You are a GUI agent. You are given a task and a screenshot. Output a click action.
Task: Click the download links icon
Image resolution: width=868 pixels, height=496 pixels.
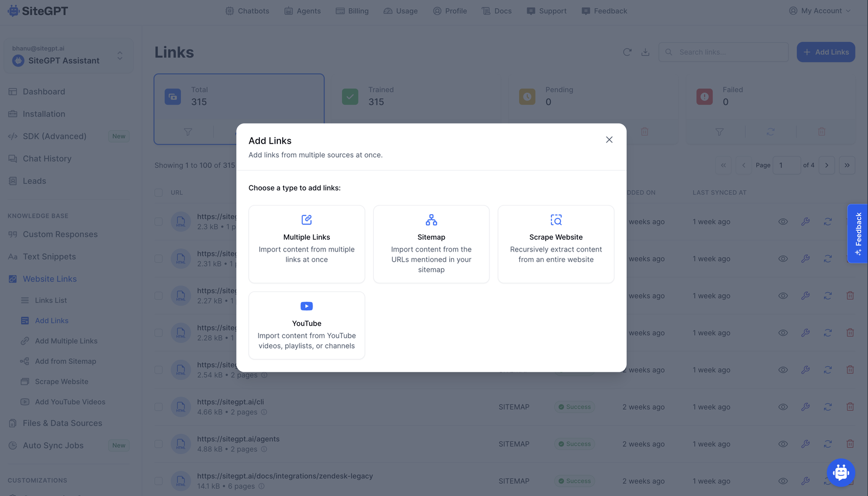coord(645,52)
